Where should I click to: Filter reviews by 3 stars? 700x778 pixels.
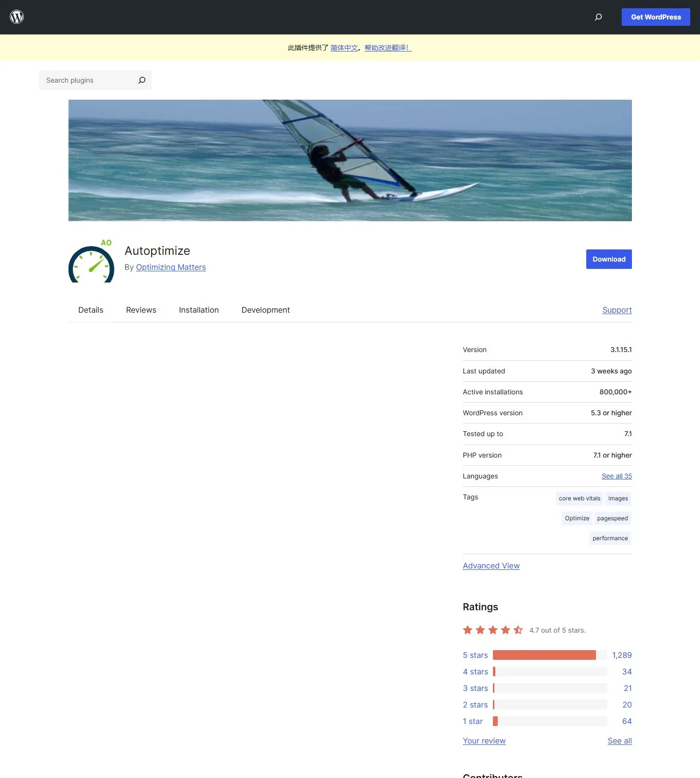[x=475, y=689]
